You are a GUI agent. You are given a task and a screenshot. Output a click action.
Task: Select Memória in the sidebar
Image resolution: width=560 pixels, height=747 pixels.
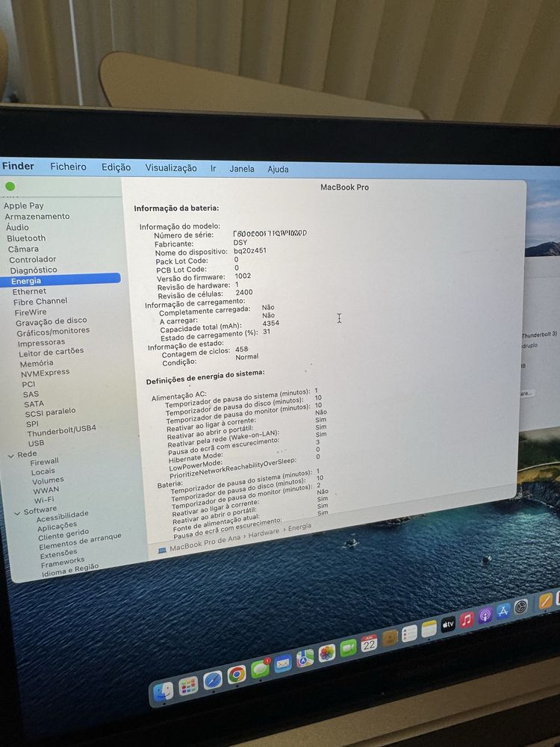point(37,363)
